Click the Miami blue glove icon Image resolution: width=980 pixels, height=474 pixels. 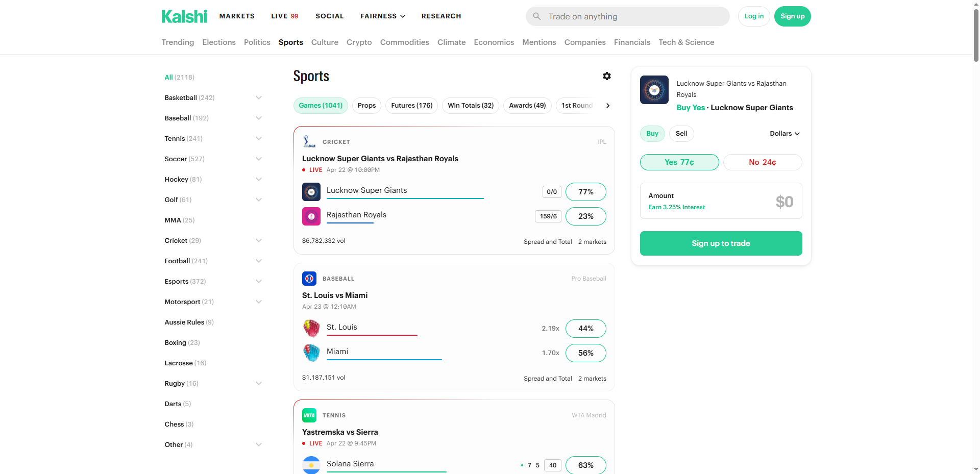tap(311, 353)
